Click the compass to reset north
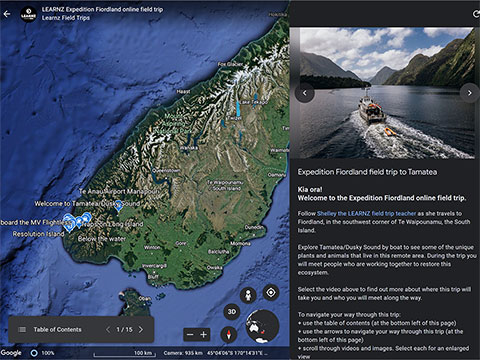480x360 pixels. click(x=229, y=334)
